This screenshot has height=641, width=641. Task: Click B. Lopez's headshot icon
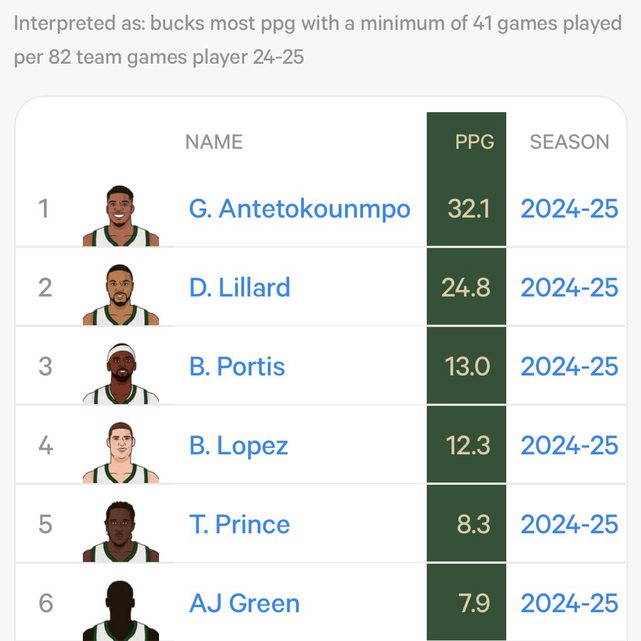[x=120, y=451]
